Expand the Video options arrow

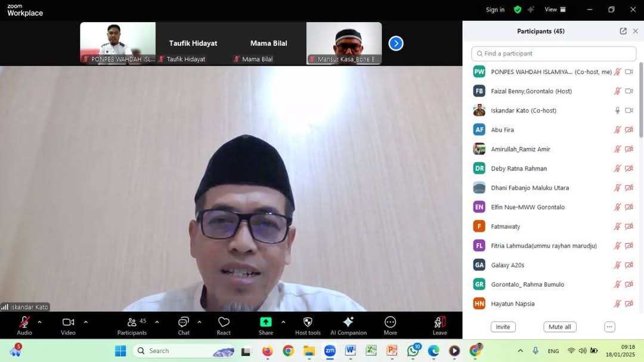tap(86, 322)
